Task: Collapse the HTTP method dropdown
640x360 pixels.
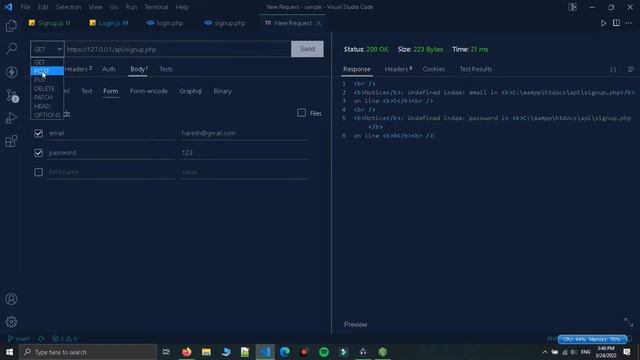Action: 47,49
